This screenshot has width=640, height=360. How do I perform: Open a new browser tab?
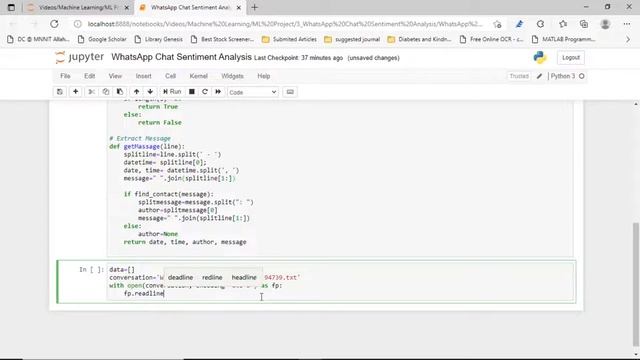(255, 7)
